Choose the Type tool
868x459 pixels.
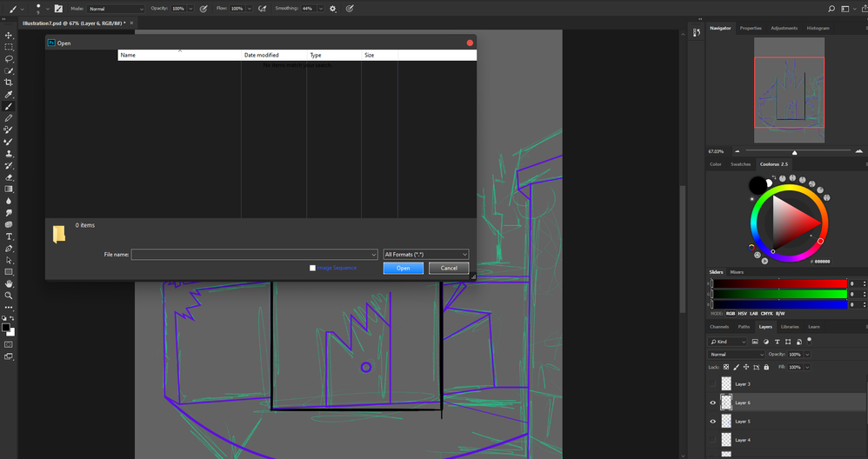pyautogui.click(x=9, y=236)
